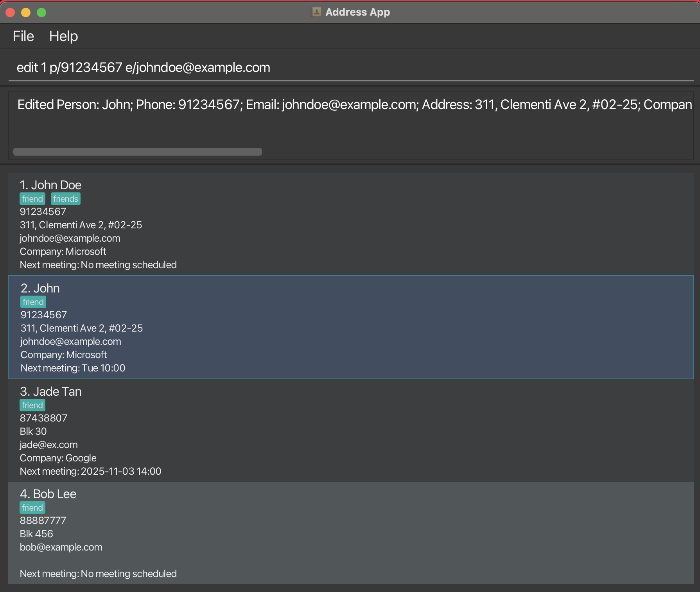
Task: Click the horizontal scrollbar under the result message
Action: coord(138,152)
